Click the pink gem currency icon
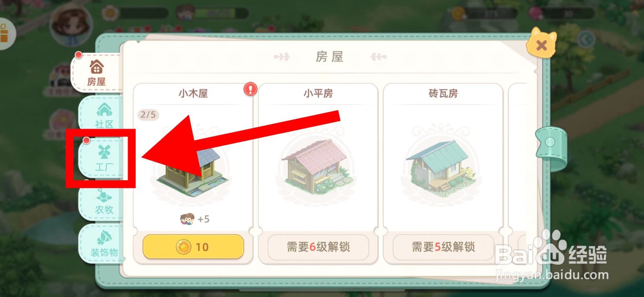644x297 pixels. tap(537, 14)
